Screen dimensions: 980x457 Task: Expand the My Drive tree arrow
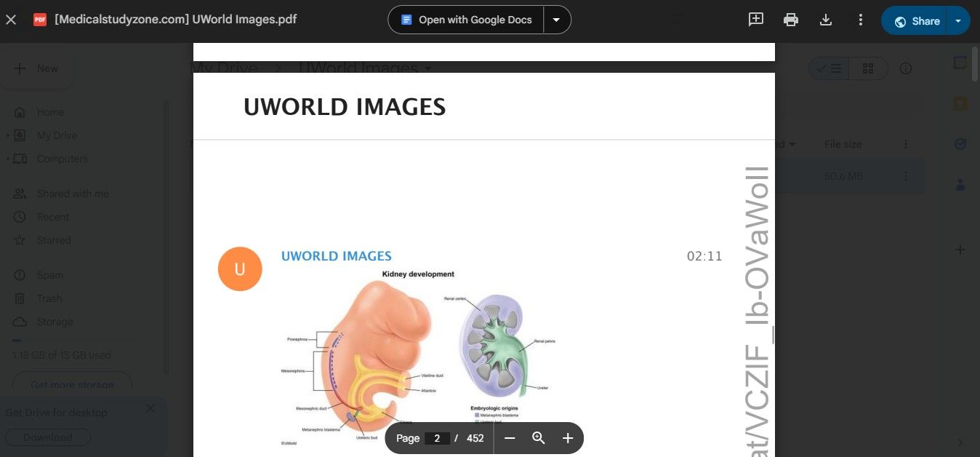(8, 135)
